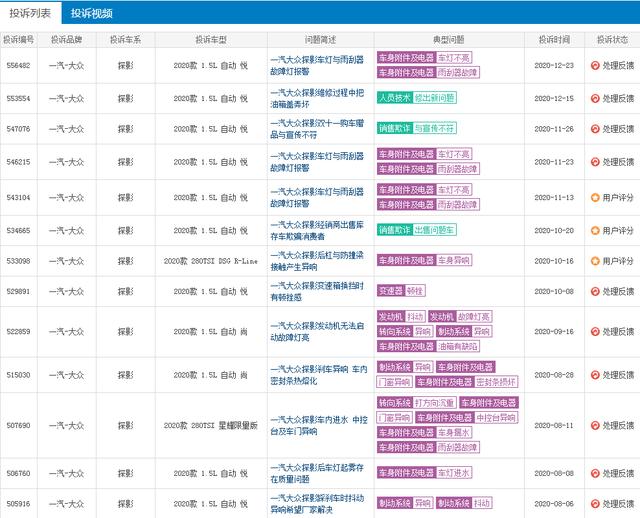Screen dimensions: 640x518
Task: Click 销售欺诈 与宣传不符 tag
Action: tap(416, 128)
